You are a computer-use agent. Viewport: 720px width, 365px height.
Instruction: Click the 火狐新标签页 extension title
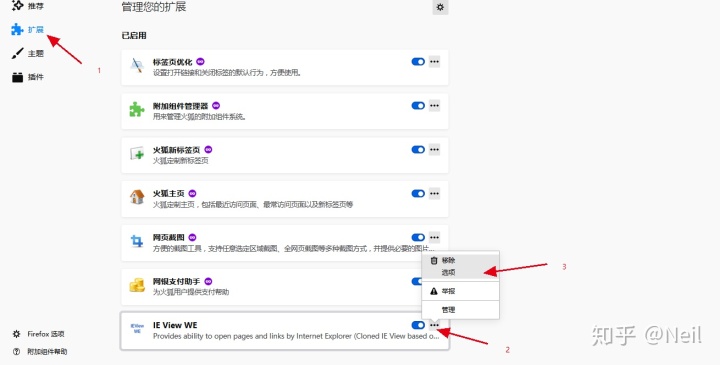[176, 150]
